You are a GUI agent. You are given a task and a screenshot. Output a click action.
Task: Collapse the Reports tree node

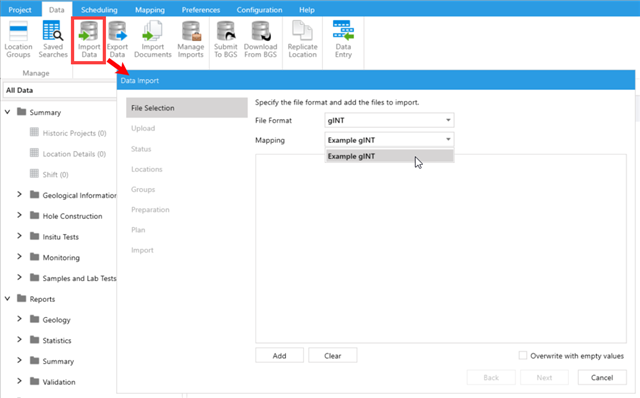(x=7, y=298)
